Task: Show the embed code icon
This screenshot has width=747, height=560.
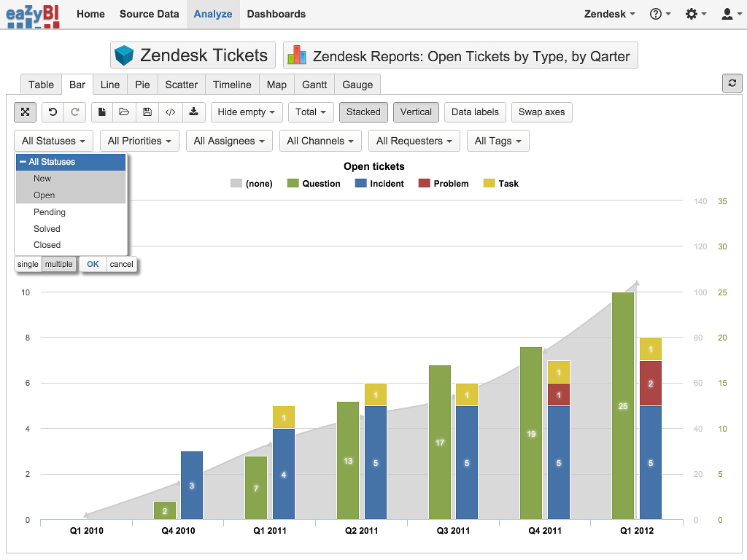Action: coord(170,112)
